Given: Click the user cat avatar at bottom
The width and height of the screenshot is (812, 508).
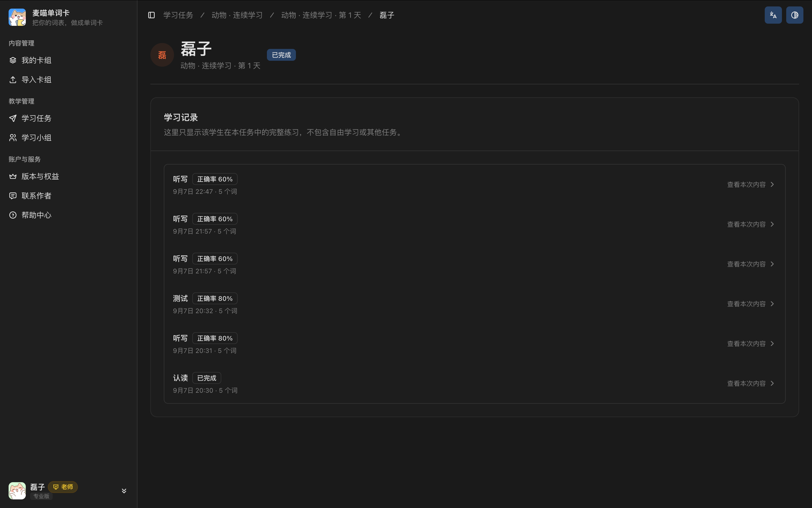Looking at the screenshot, I should click(x=17, y=491).
